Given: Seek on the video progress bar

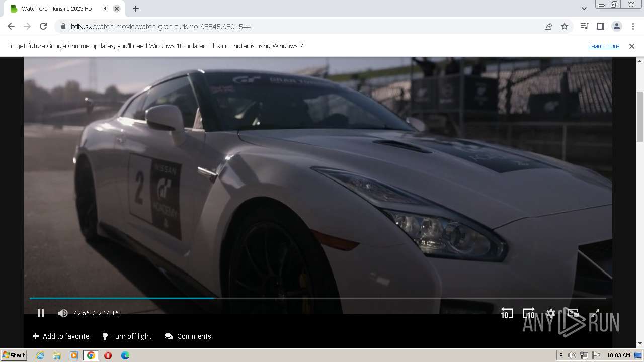Looking at the screenshot, I should coord(317,298).
